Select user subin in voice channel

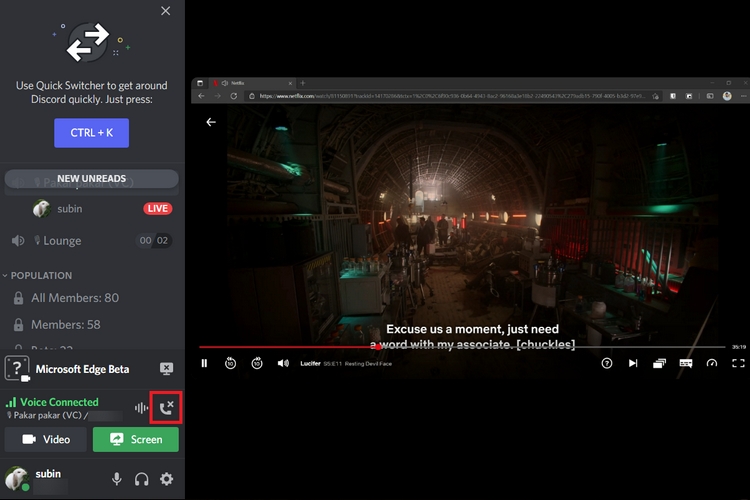pos(69,209)
